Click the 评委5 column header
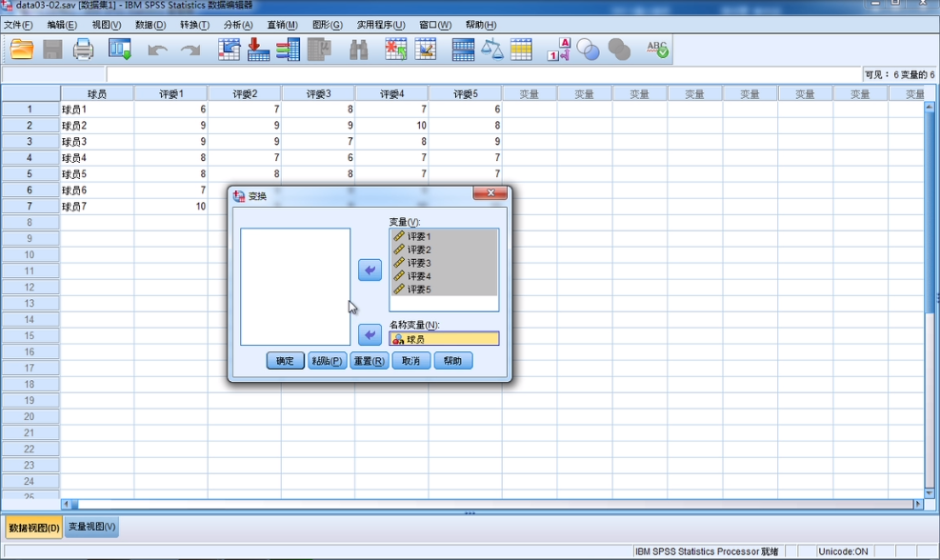 pyautogui.click(x=465, y=93)
